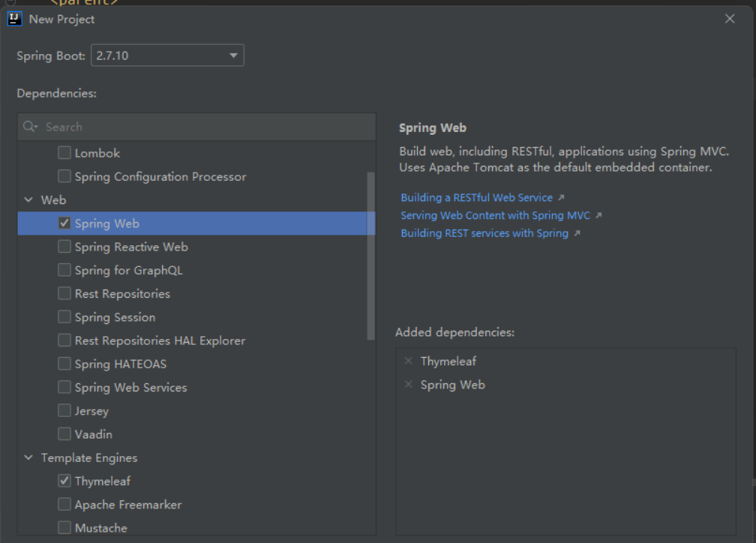The image size is (756, 543).
Task: Open Serving Web Content with Spring MVC link
Action: pos(495,216)
